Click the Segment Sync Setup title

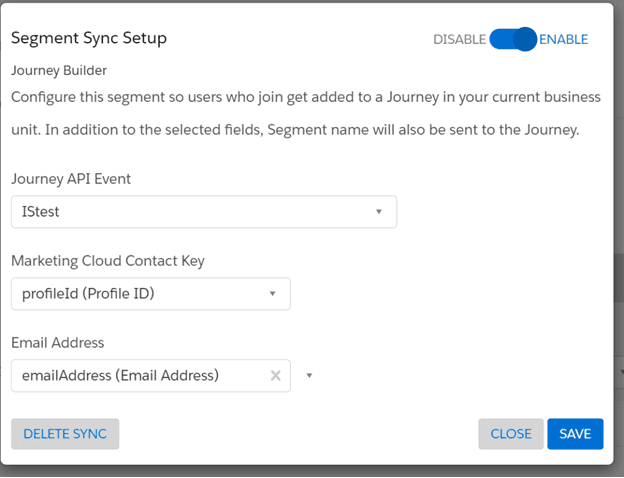(89, 38)
